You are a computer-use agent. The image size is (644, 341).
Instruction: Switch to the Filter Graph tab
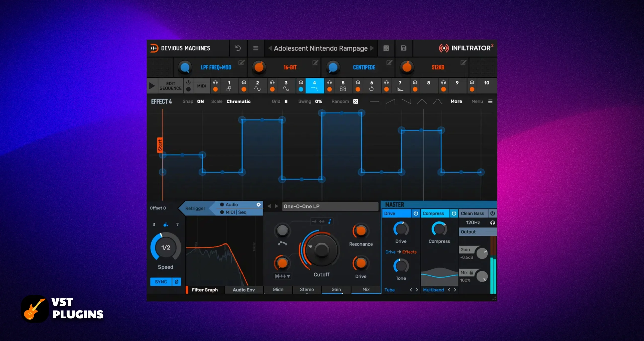pyautogui.click(x=205, y=290)
